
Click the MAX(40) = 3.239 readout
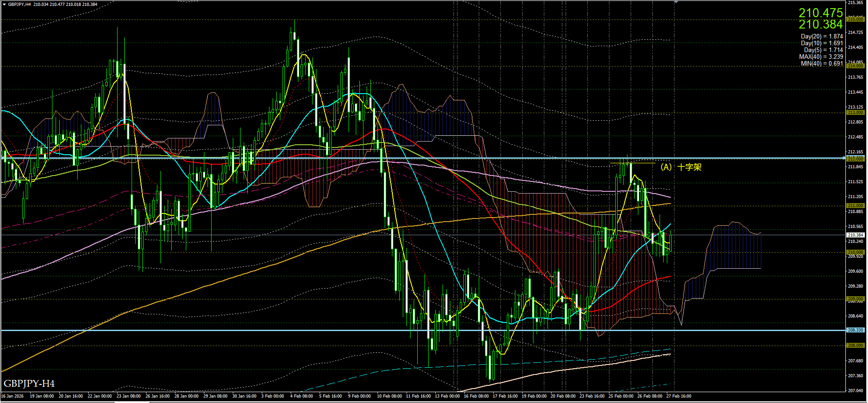pos(821,57)
